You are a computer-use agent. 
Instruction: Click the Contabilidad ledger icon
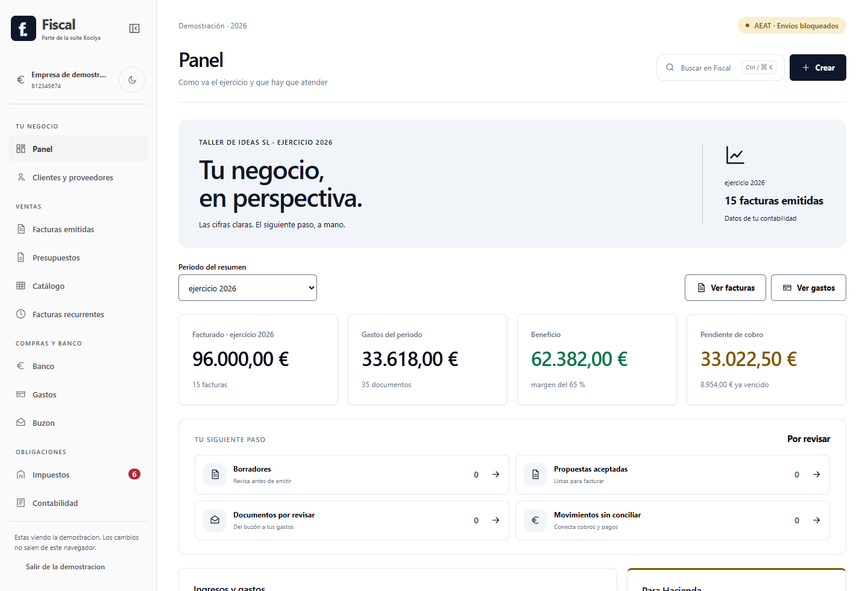(21, 503)
